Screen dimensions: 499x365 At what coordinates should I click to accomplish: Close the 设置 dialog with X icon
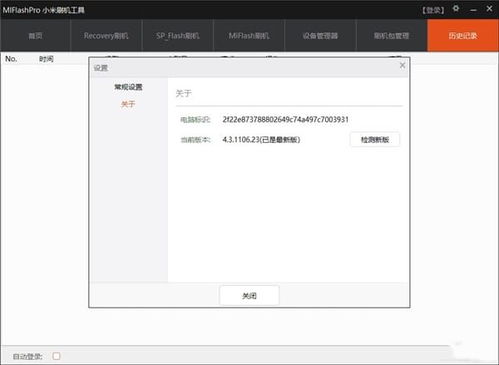(402, 66)
